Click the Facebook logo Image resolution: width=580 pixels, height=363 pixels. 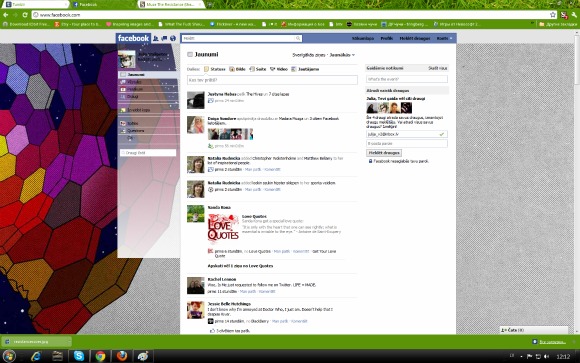133,38
